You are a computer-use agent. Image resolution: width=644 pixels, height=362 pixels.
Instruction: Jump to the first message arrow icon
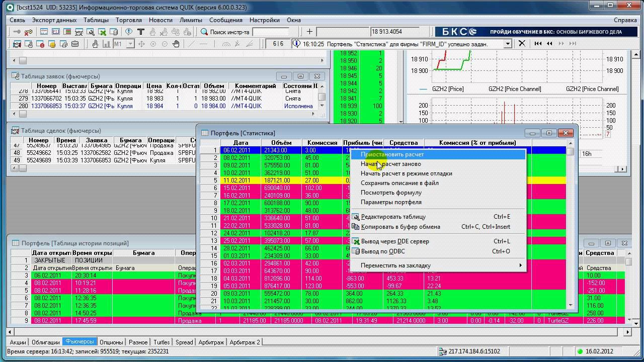538,44
